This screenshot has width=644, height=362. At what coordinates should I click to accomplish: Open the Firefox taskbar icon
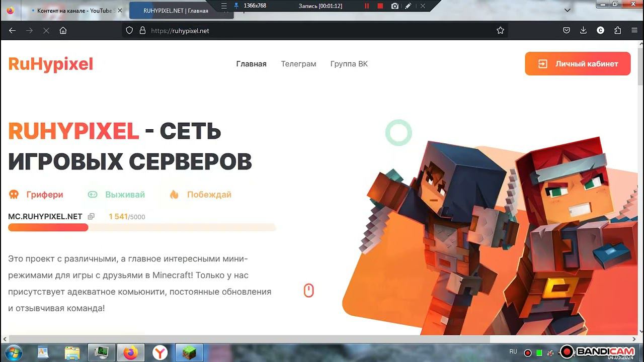pyautogui.click(x=130, y=352)
